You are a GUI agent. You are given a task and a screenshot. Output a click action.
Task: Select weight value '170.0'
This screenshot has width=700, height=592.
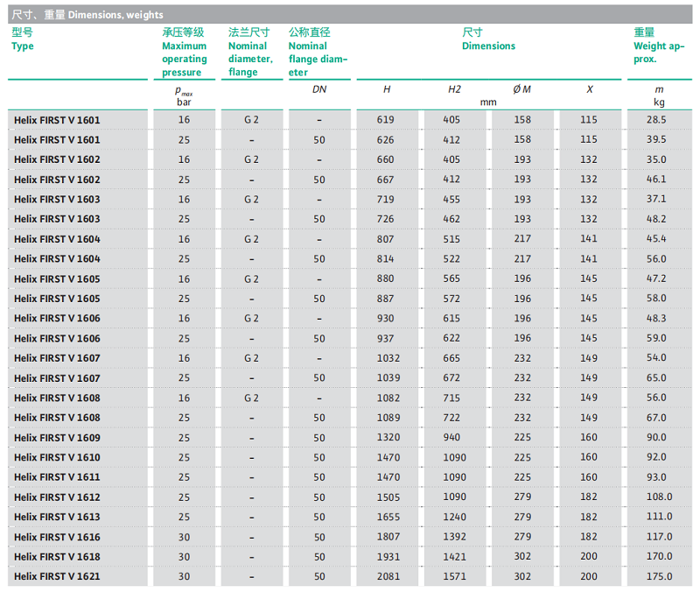click(x=660, y=556)
